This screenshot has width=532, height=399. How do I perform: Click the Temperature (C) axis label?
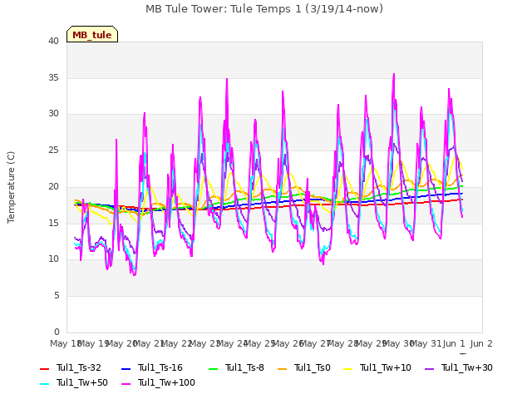pyautogui.click(x=11, y=187)
